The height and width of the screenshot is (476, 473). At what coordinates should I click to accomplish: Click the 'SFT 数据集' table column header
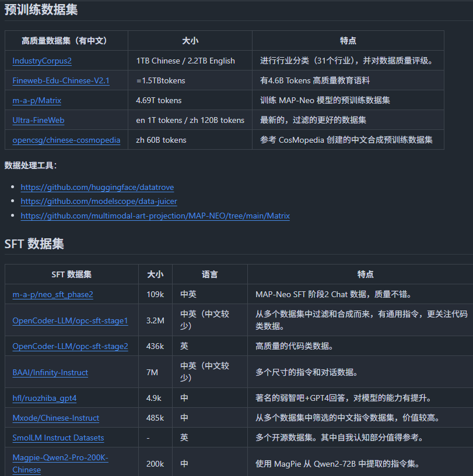pos(71,274)
